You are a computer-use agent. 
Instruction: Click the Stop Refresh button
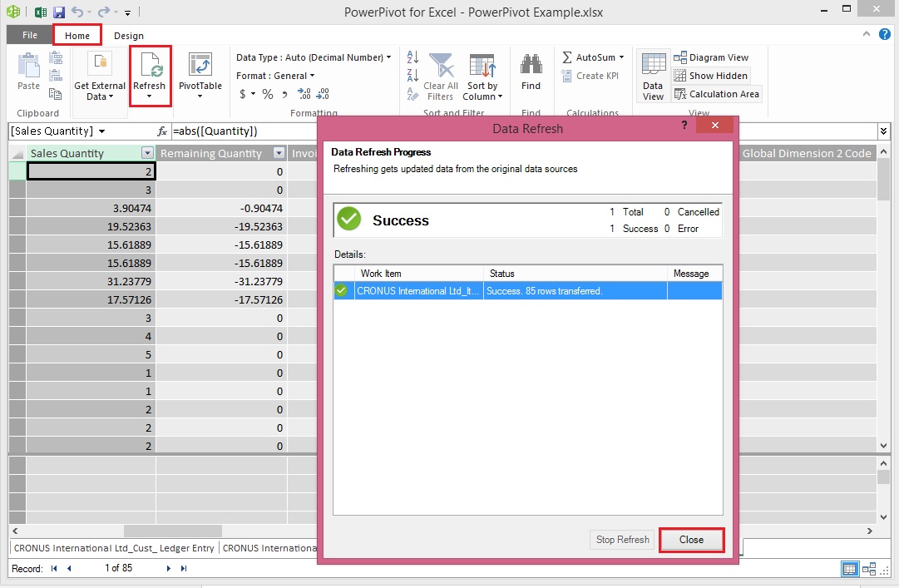[x=621, y=540]
